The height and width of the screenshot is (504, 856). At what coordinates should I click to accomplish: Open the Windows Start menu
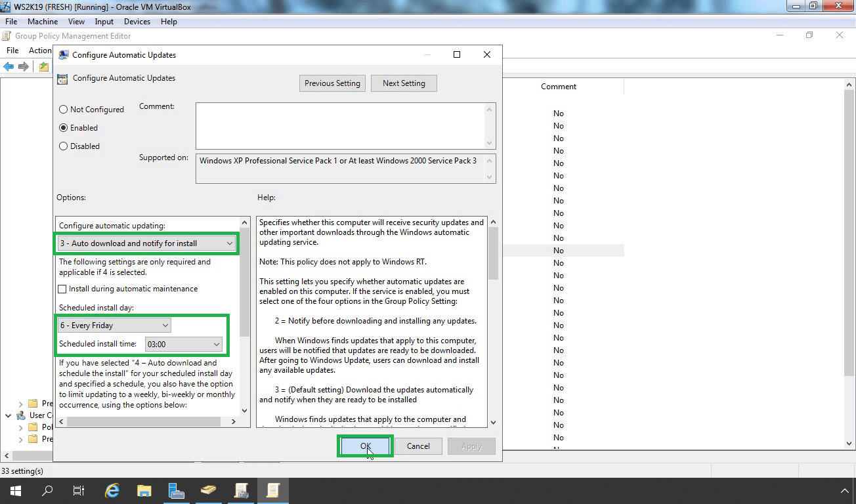(15, 490)
